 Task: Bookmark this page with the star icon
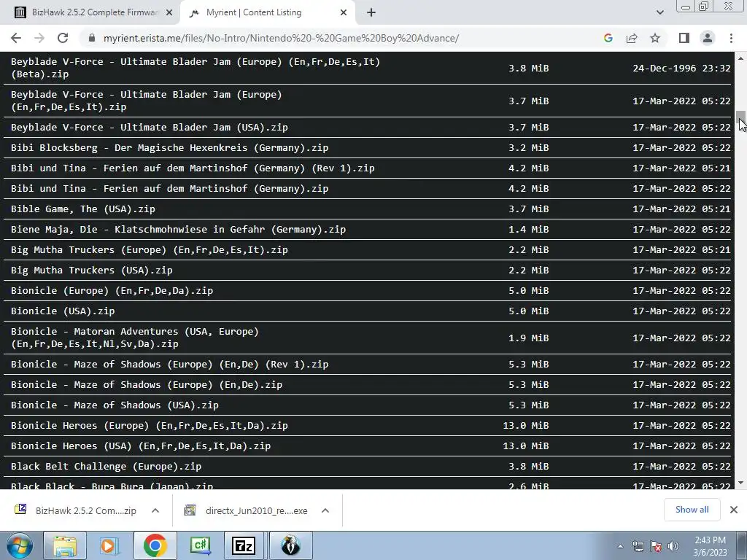(655, 38)
